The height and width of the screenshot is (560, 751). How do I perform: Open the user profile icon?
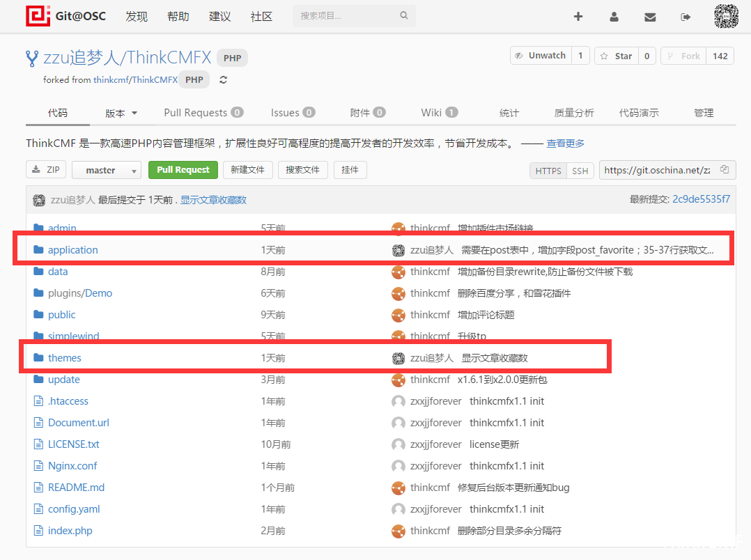click(x=614, y=17)
